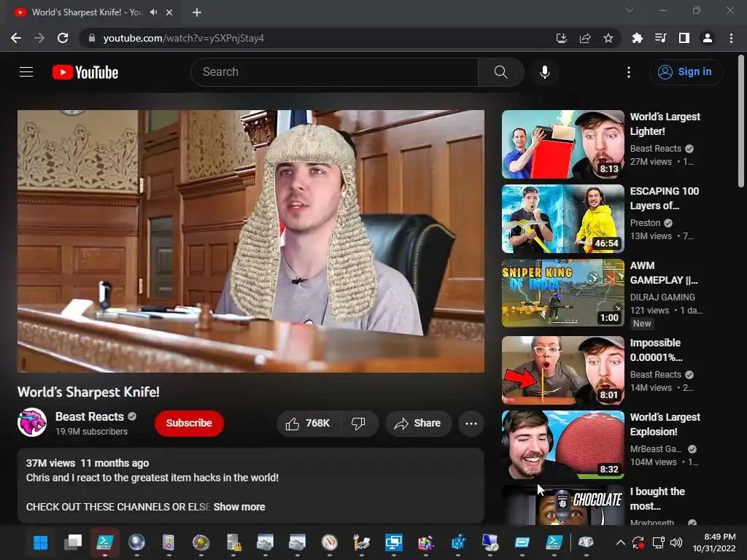Dislike the video
Viewport: 747px width, 560px height.
(x=359, y=424)
